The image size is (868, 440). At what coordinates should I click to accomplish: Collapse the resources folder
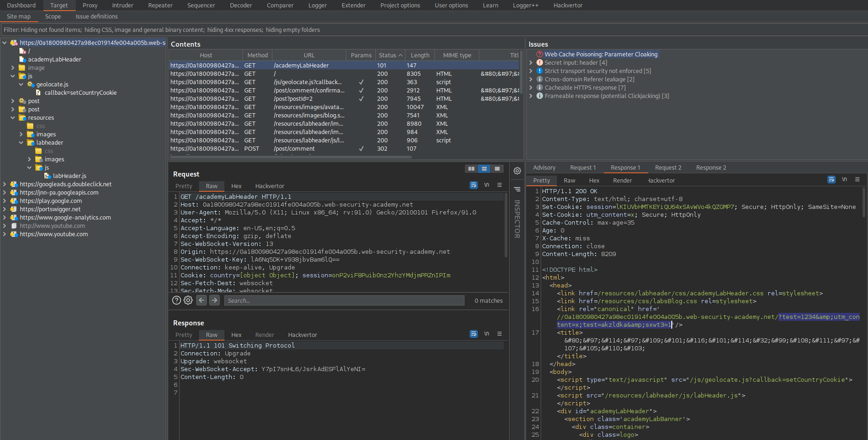pyautogui.click(x=13, y=118)
